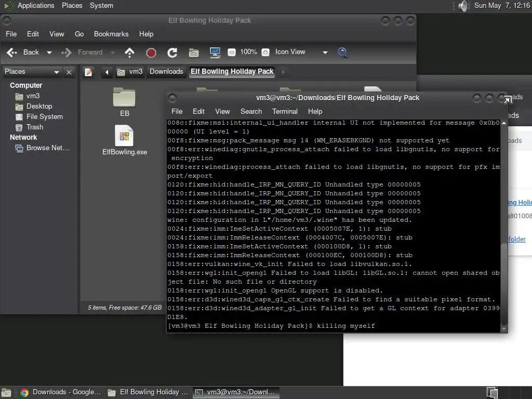Open the file manager Help menu

pos(146,34)
